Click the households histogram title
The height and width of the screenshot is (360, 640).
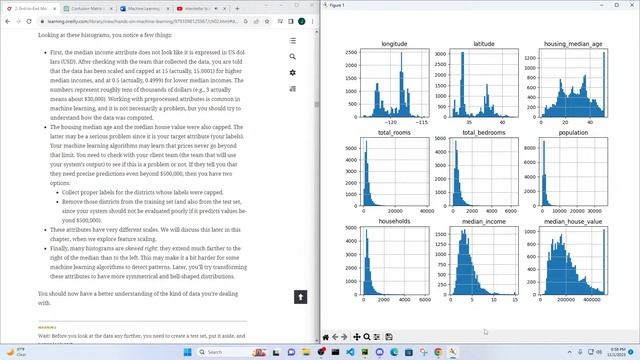[x=394, y=221]
